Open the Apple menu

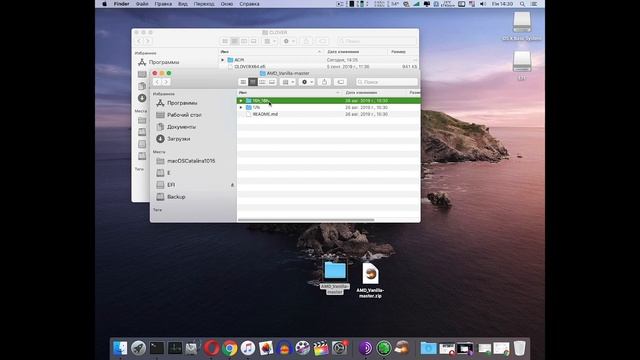click(x=104, y=4)
